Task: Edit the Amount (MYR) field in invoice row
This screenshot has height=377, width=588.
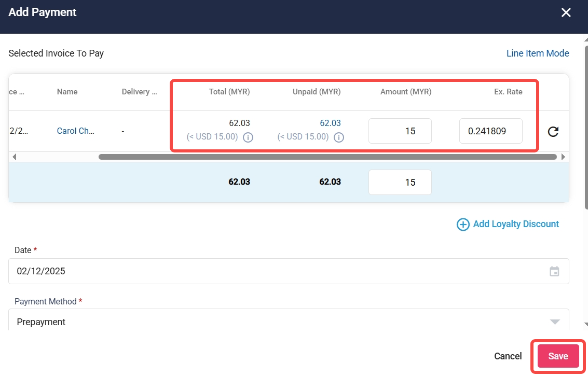Action: coord(400,131)
